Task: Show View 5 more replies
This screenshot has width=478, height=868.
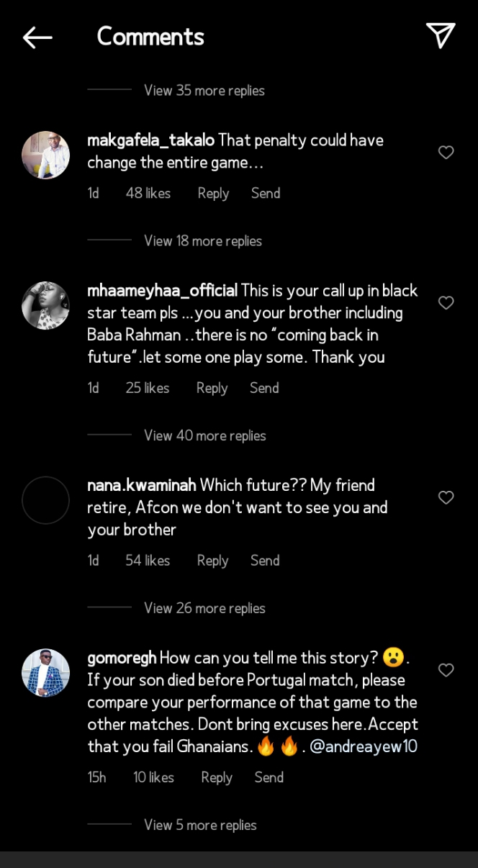Action: (x=200, y=825)
